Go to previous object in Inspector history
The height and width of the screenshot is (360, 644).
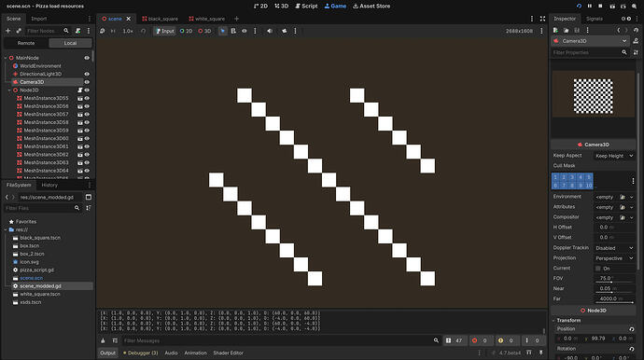coord(619,30)
